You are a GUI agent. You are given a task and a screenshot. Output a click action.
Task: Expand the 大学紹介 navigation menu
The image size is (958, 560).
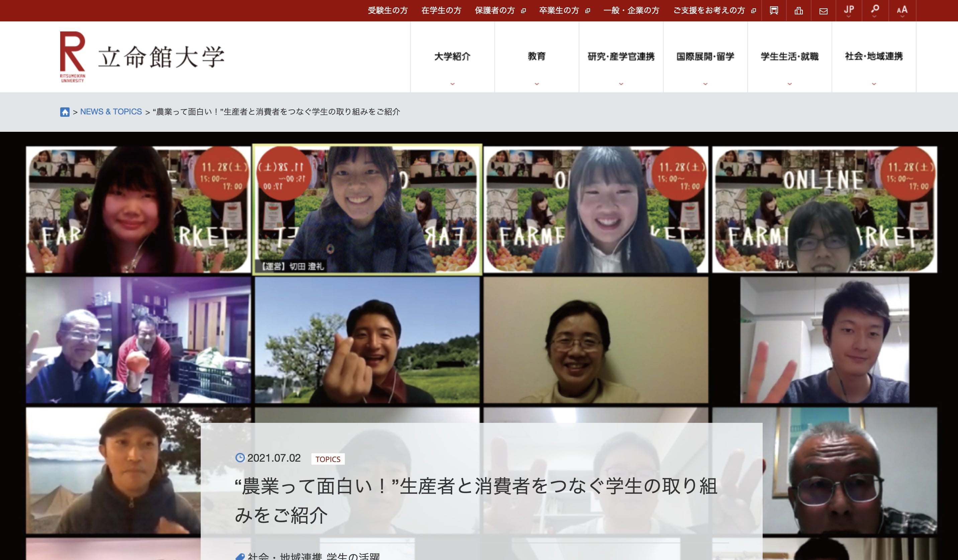(x=452, y=57)
